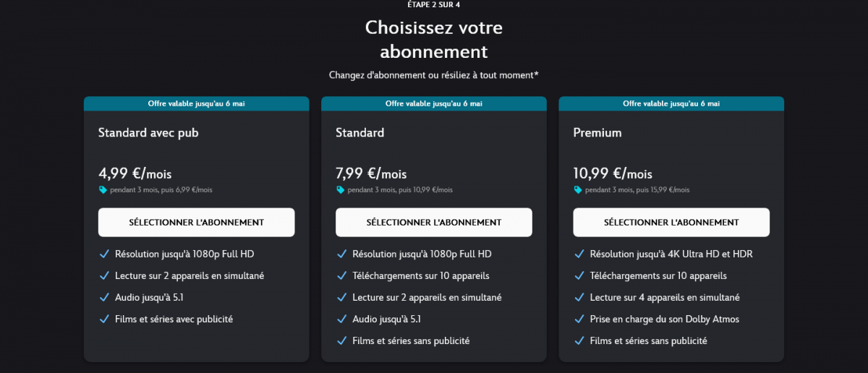Viewport: 868px width, 373px height.
Task: Click the Étape 2 sur 4 step indicator
Action: tap(434, 4)
